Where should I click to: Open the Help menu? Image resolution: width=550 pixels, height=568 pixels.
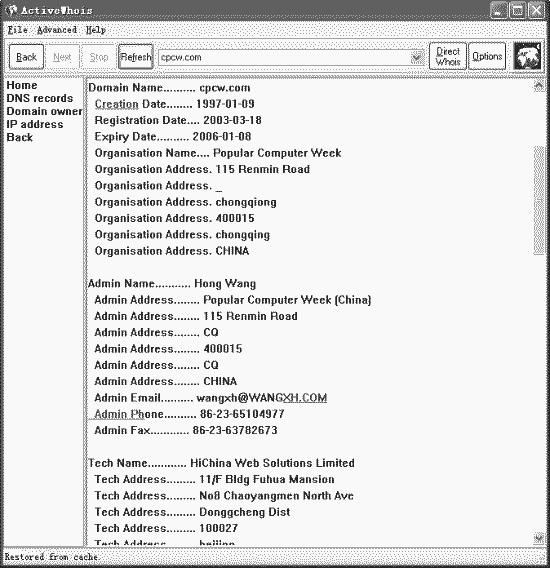[x=96, y=30]
